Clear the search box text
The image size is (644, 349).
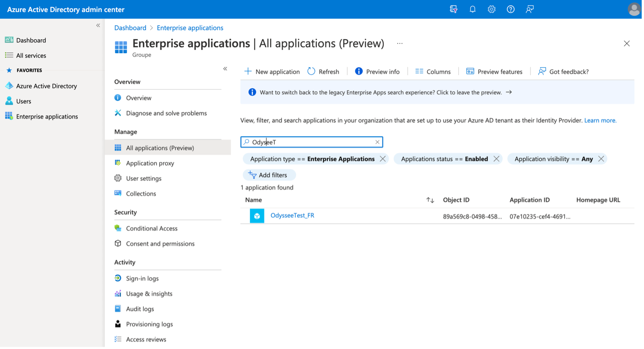click(x=377, y=142)
